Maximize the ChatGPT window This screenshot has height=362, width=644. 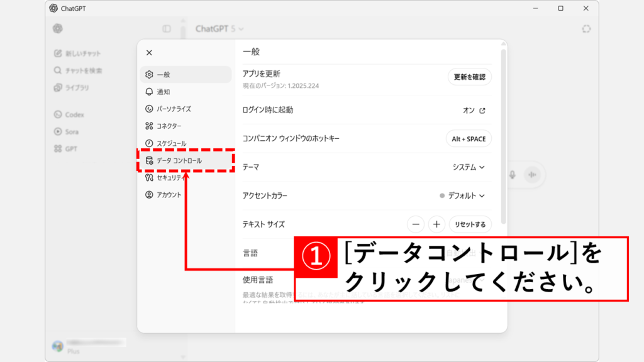(x=560, y=8)
